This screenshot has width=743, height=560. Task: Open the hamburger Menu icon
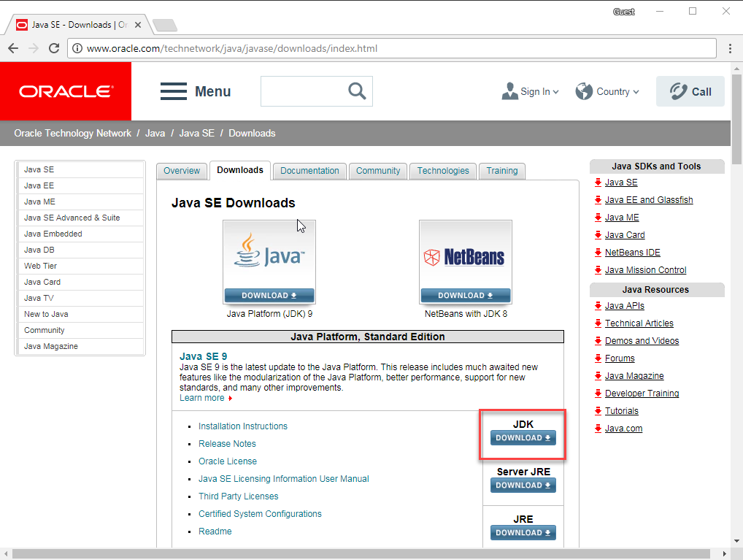pos(174,91)
